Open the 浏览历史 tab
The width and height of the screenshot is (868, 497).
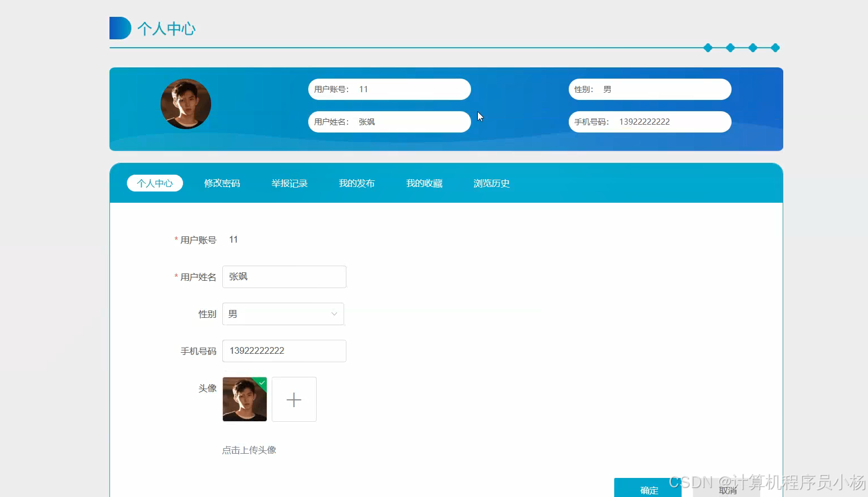pos(492,183)
